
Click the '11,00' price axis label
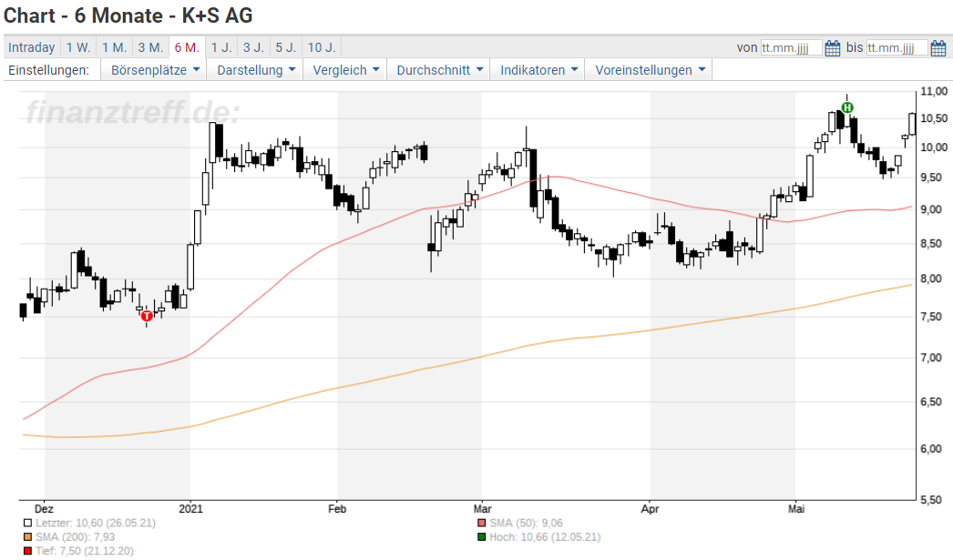click(x=934, y=91)
